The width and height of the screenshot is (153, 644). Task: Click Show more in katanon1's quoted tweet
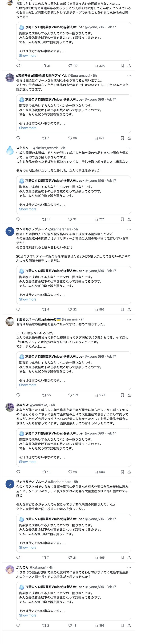click(x=28, y=615)
